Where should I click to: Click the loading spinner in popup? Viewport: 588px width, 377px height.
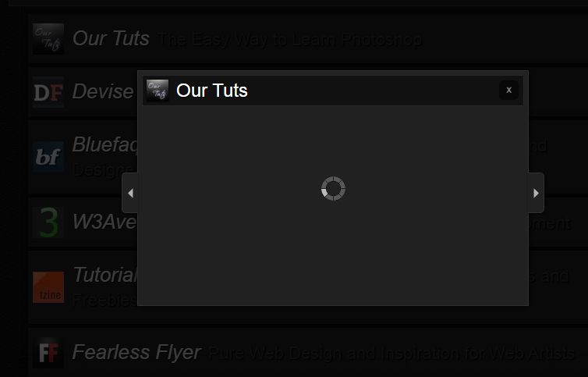[333, 189]
